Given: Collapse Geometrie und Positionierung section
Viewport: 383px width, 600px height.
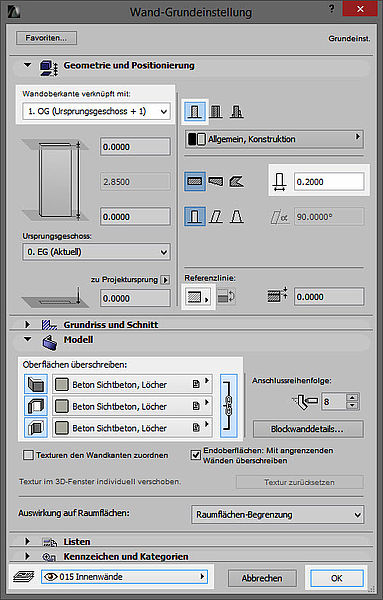Looking at the screenshot, I should 28,65.
